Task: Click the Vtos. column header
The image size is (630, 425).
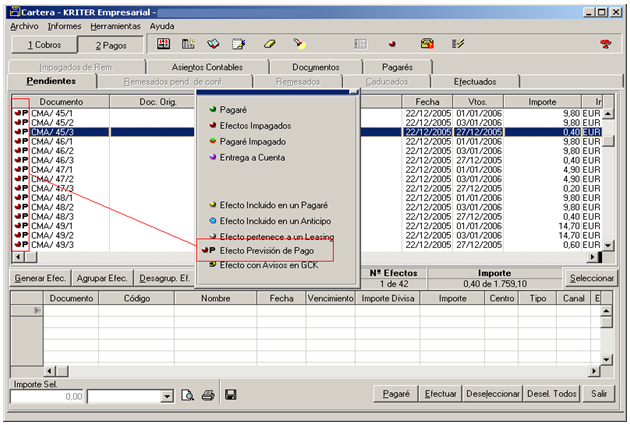Action: coord(478,102)
